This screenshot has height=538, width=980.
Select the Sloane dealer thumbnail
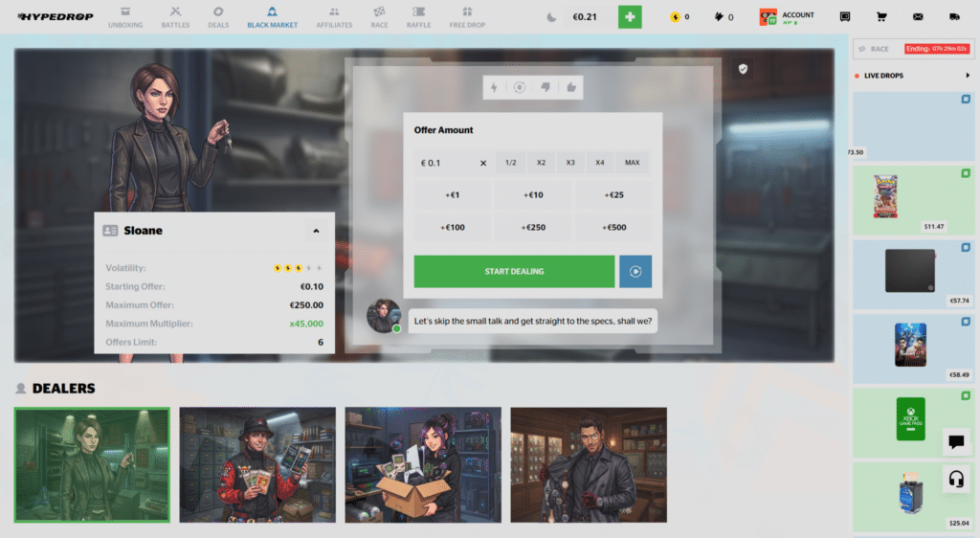click(x=92, y=465)
